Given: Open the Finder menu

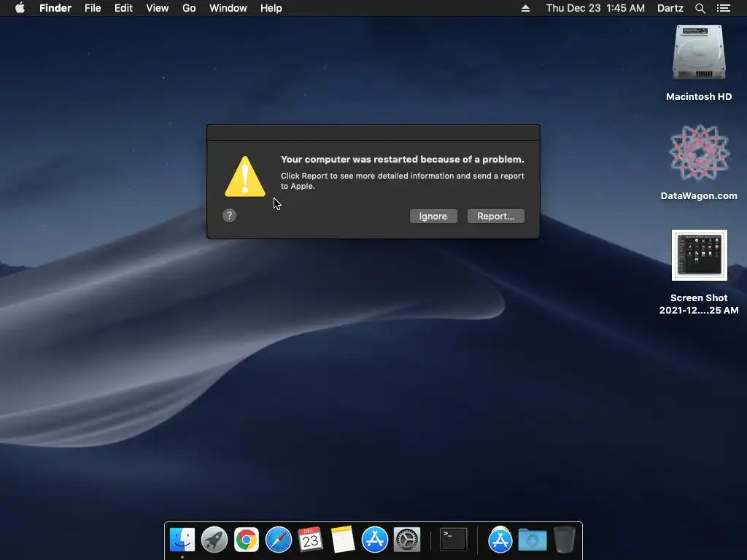Looking at the screenshot, I should pos(55,8).
